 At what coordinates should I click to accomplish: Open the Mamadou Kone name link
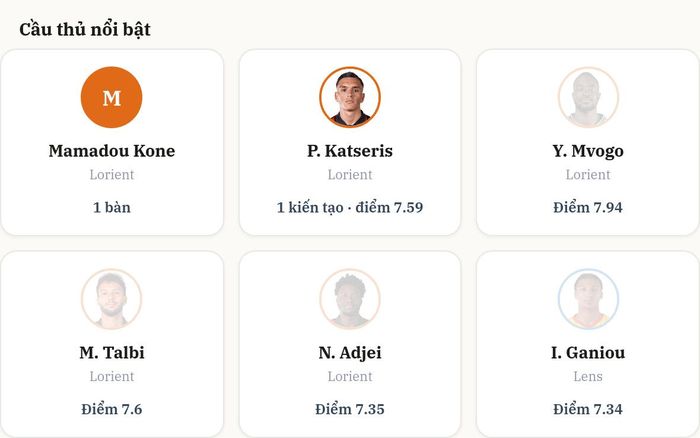tap(112, 151)
